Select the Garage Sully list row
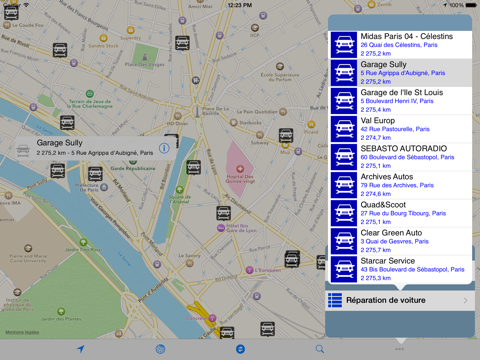Viewport: 480px width, 360px height. tap(401, 73)
